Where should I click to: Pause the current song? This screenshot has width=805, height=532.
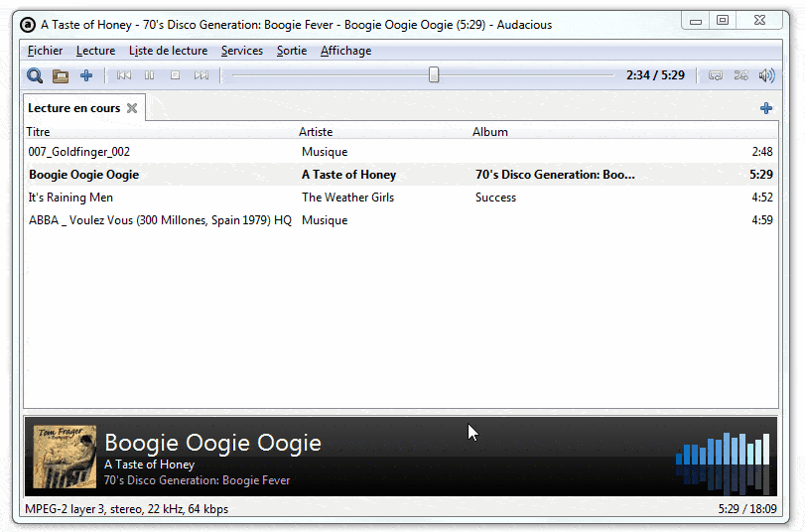coord(150,75)
